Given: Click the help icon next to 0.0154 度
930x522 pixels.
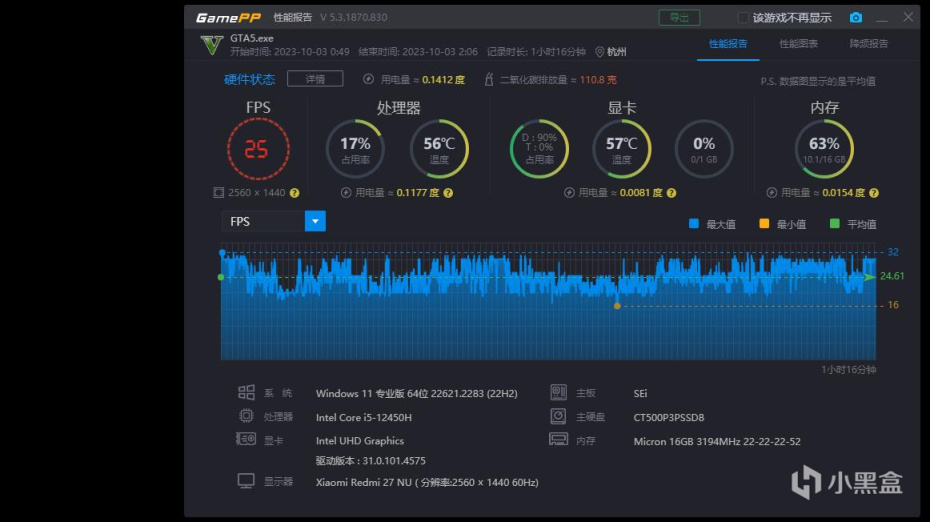Looking at the screenshot, I should click(x=874, y=193).
